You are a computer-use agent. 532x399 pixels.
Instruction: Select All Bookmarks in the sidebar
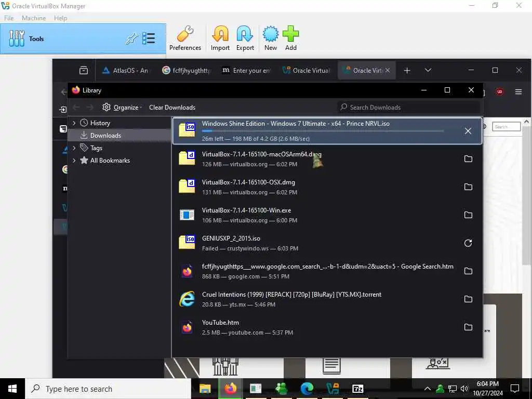pyautogui.click(x=110, y=161)
